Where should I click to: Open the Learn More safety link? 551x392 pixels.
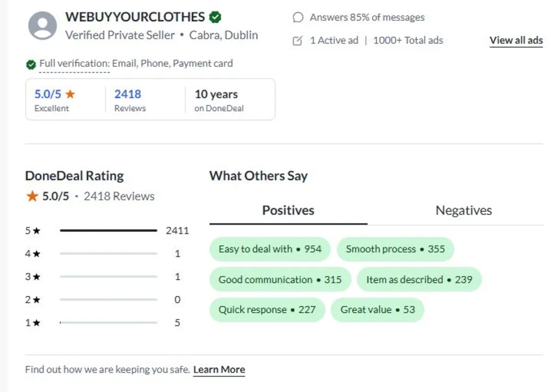219,370
